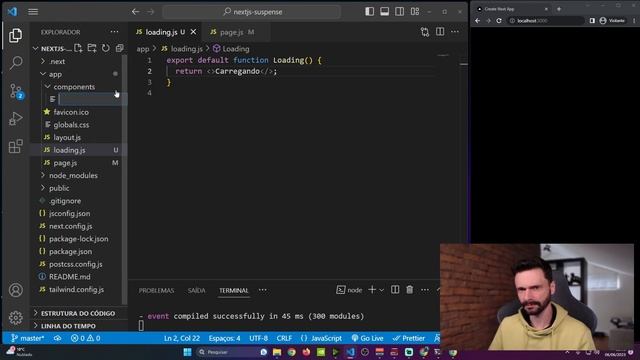
Task: Open the PROBLEMAS panel tab
Action: [156, 291]
